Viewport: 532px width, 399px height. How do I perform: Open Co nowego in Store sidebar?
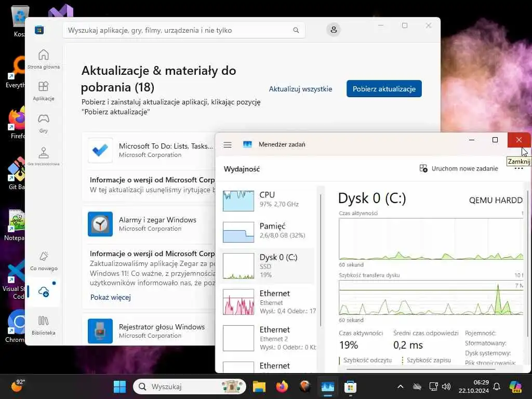pos(44,261)
